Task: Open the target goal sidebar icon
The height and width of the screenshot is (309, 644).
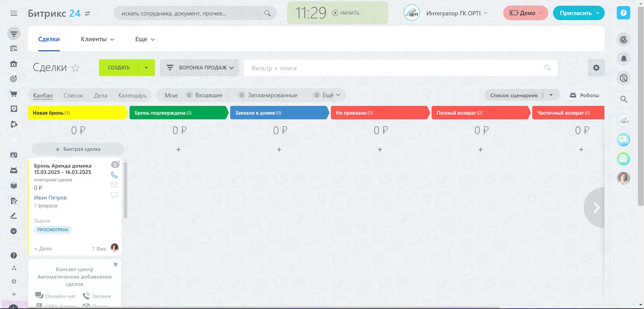Action: pos(14,79)
